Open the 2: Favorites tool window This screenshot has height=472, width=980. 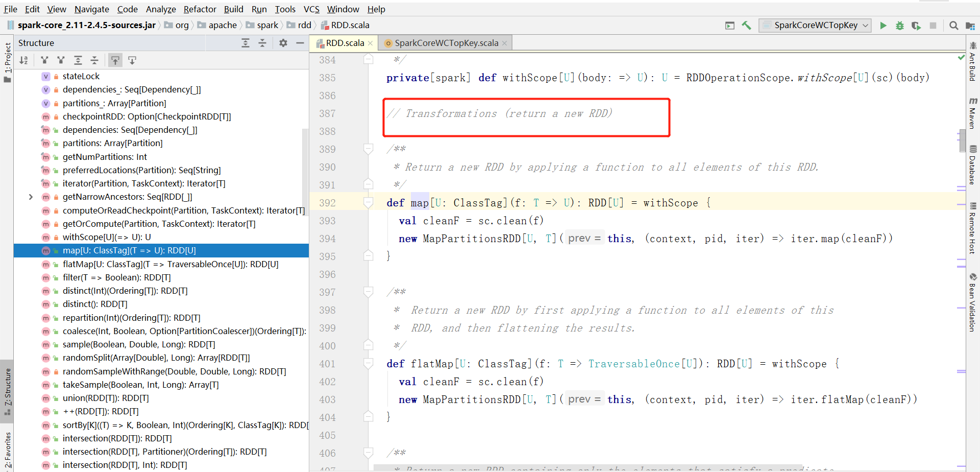point(7,451)
